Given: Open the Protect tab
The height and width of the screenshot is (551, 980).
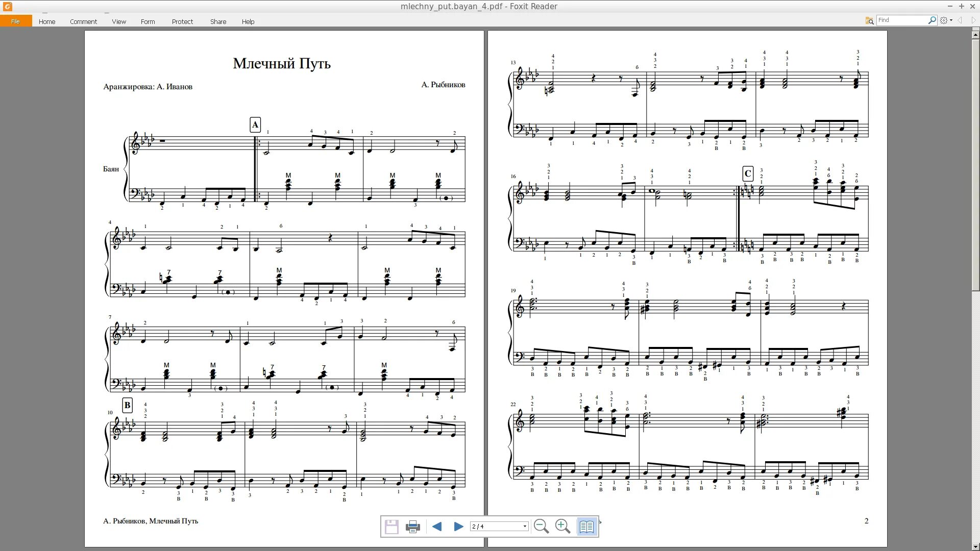Looking at the screenshot, I should click(182, 21).
